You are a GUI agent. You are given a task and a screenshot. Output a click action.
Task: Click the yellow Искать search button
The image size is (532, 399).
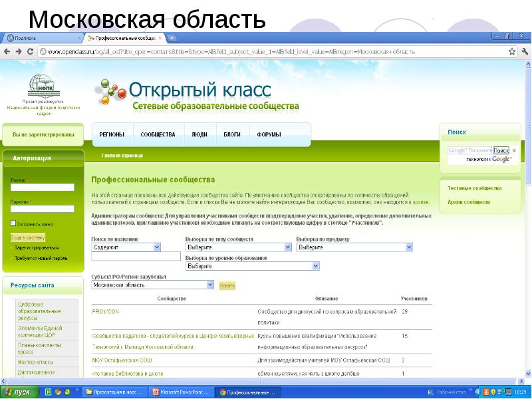[227, 286]
